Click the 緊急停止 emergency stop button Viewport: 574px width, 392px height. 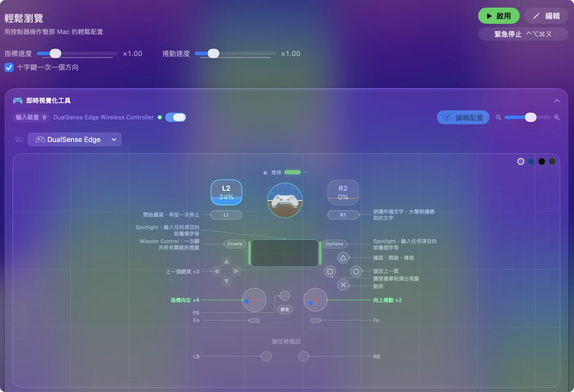523,34
